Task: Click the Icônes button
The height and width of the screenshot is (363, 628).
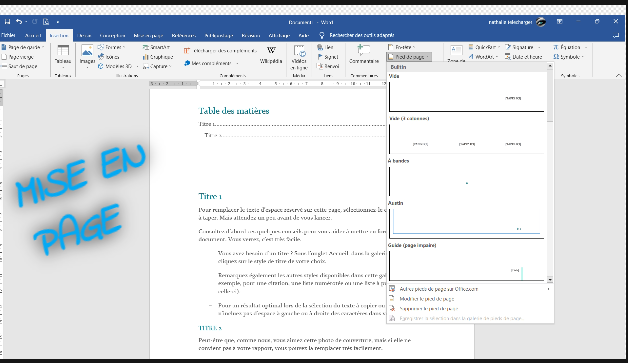Action: pos(109,57)
